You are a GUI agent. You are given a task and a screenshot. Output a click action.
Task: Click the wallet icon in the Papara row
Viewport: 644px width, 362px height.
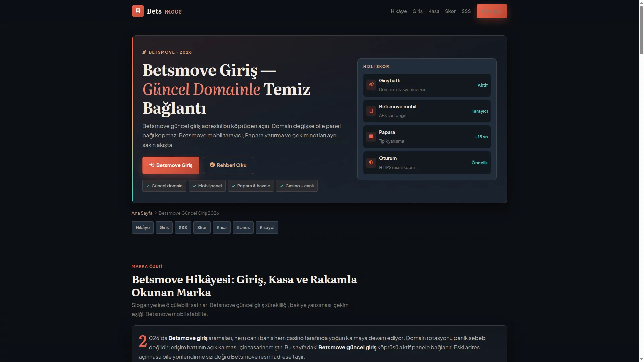tap(371, 136)
